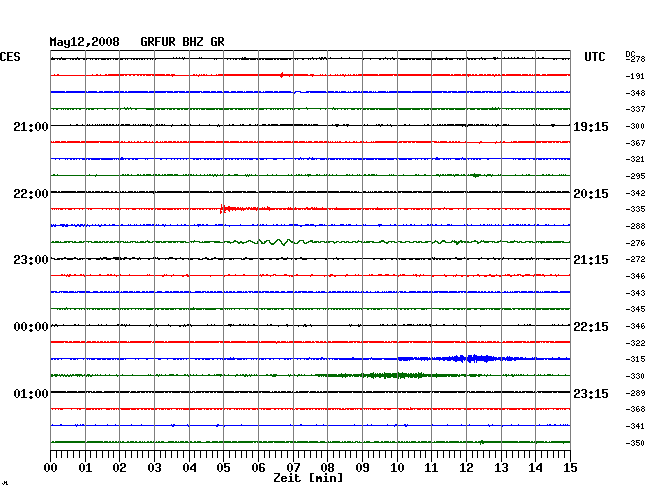
Task: Click the 04 minute axis label
Action: pos(189,468)
